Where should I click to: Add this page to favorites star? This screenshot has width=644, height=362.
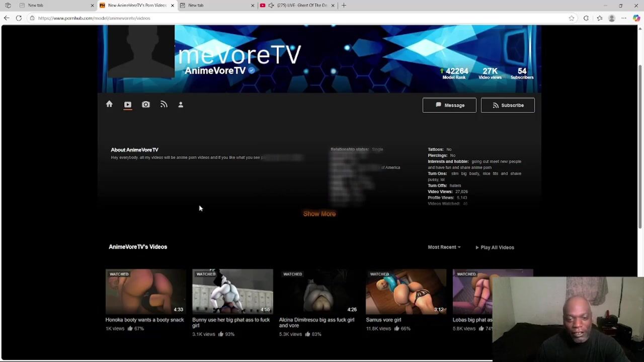(x=572, y=18)
